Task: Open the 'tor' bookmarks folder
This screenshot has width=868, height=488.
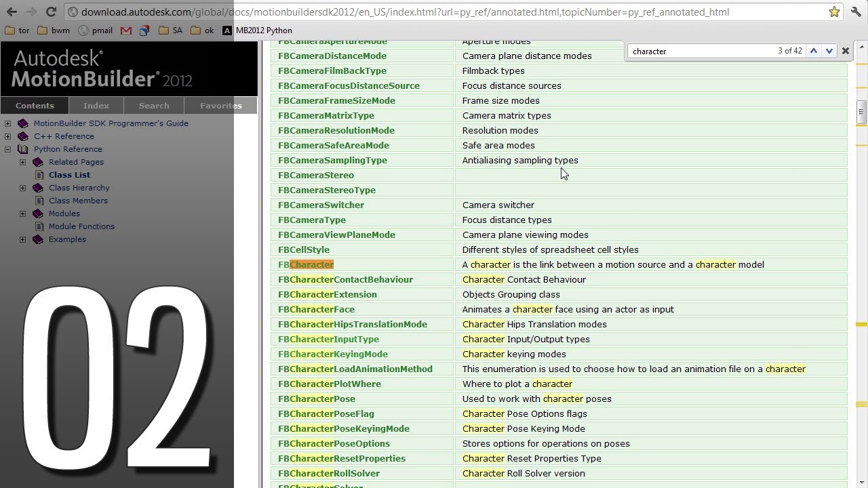Action: click(17, 30)
